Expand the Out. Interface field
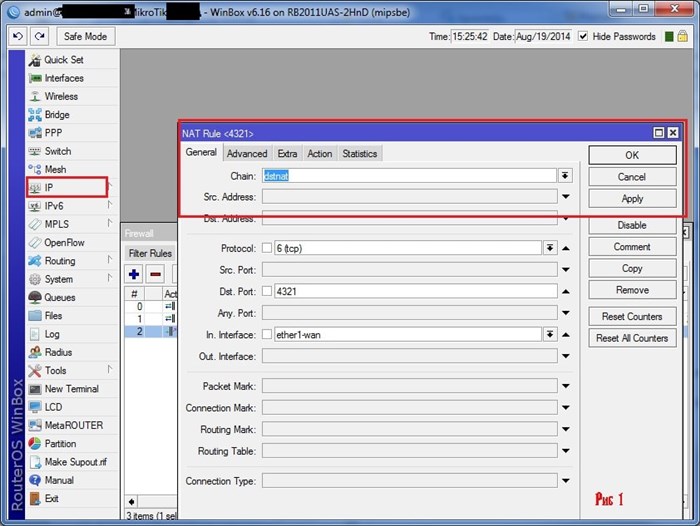The image size is (700, 526). [566, 356]
